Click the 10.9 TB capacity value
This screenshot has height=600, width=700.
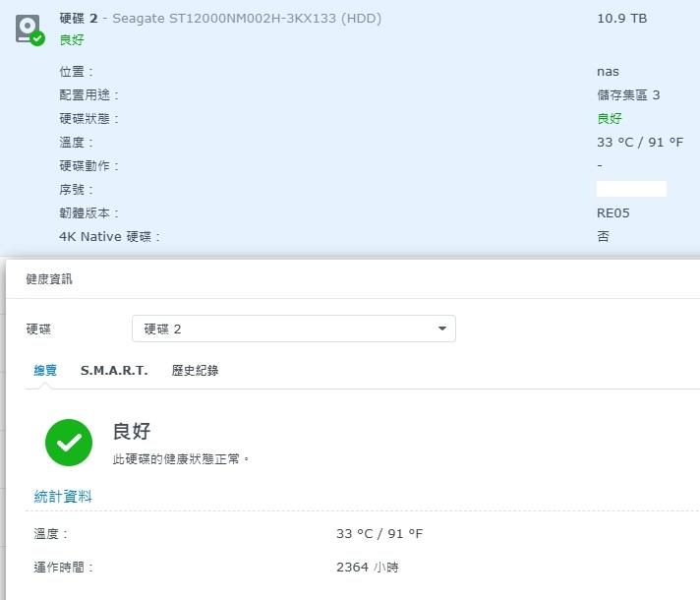point(621,19)
